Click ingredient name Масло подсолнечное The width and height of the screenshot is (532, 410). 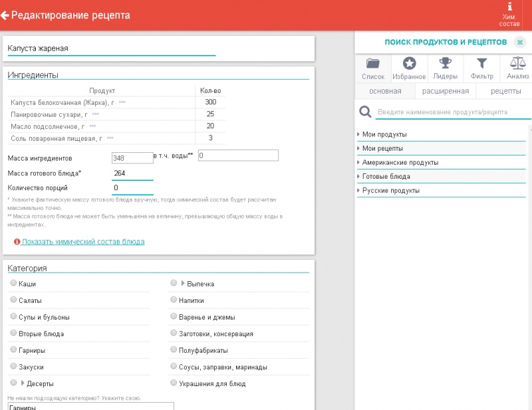click(x=47, y=126)
